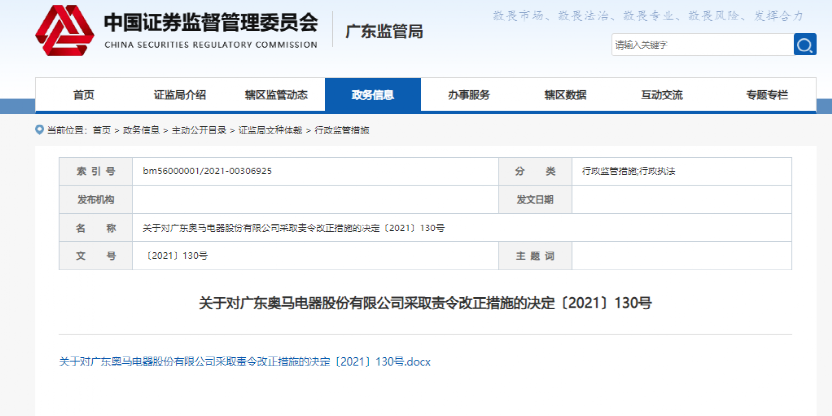Go to 首页 in the breadcrumb

point(102,130)
